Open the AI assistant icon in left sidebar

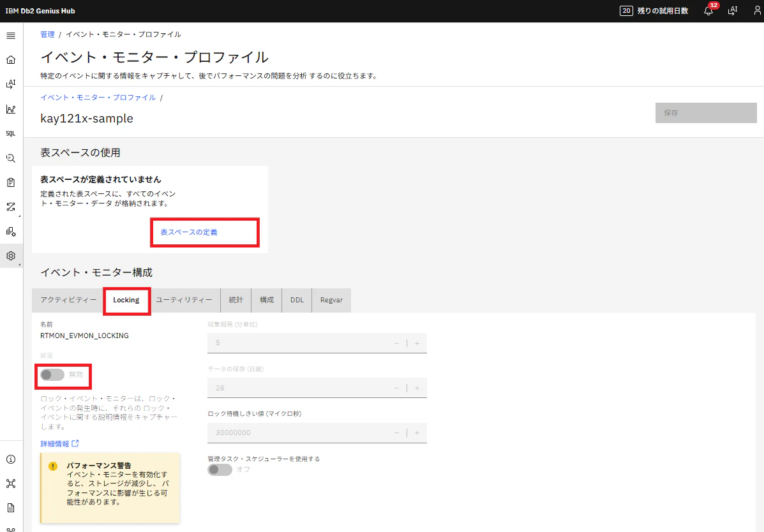[11, 84]
